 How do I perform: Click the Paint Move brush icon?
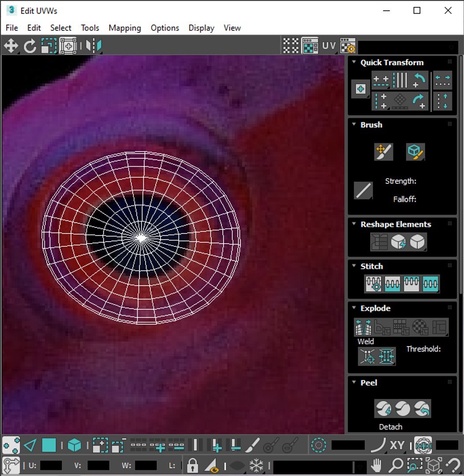point(384,152)
